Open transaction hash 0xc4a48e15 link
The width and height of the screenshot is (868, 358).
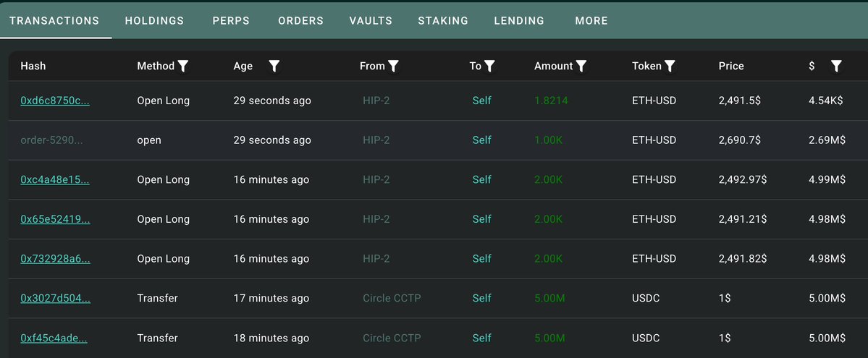55,180
